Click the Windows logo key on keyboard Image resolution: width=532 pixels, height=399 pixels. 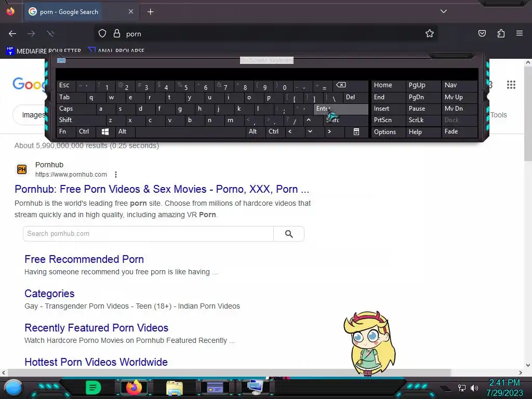coord(105,131)
